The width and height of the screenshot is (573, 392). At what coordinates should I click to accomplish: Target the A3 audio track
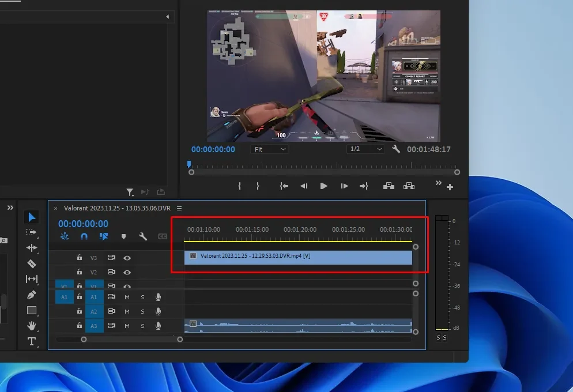tap(94, 326)
